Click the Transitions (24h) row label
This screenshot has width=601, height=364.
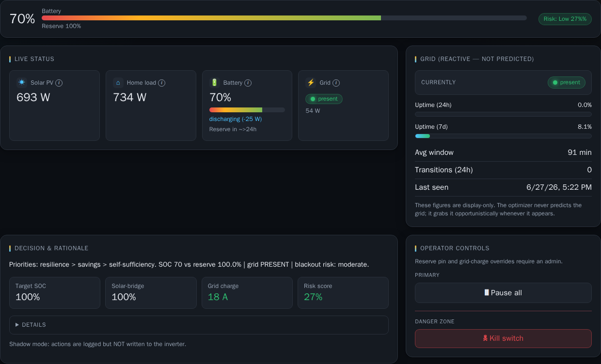(444, 170)
